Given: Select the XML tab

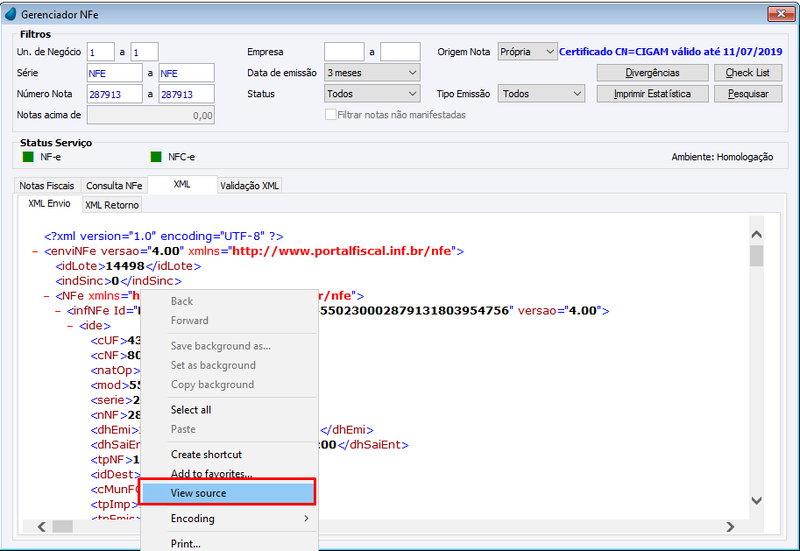Looking at the screenshot, I should click(x=182, y=184).
